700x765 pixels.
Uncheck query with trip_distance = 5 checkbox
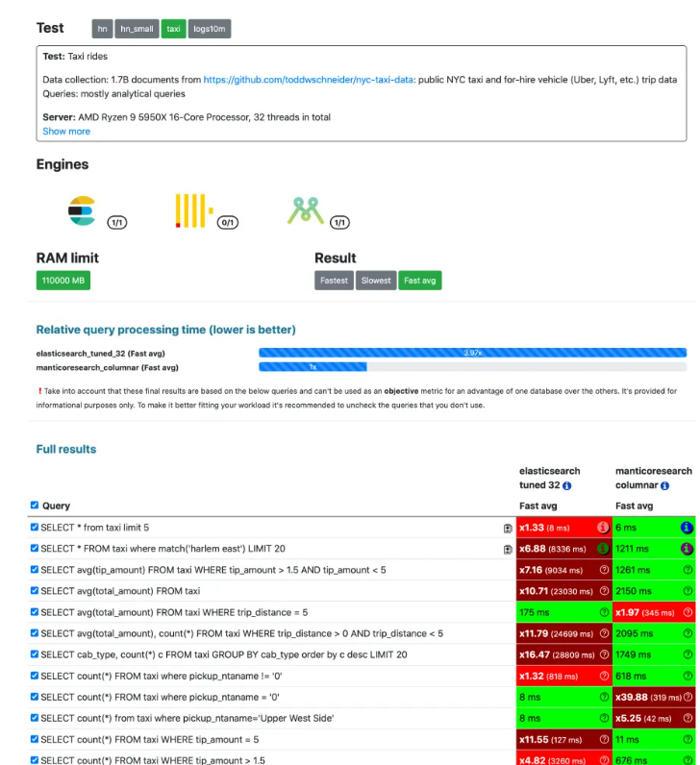[x=35, y=612]
